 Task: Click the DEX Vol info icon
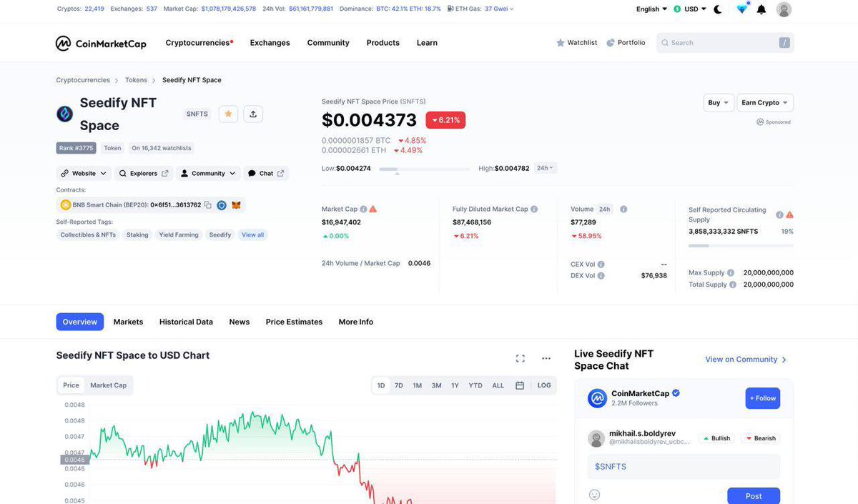601,276
